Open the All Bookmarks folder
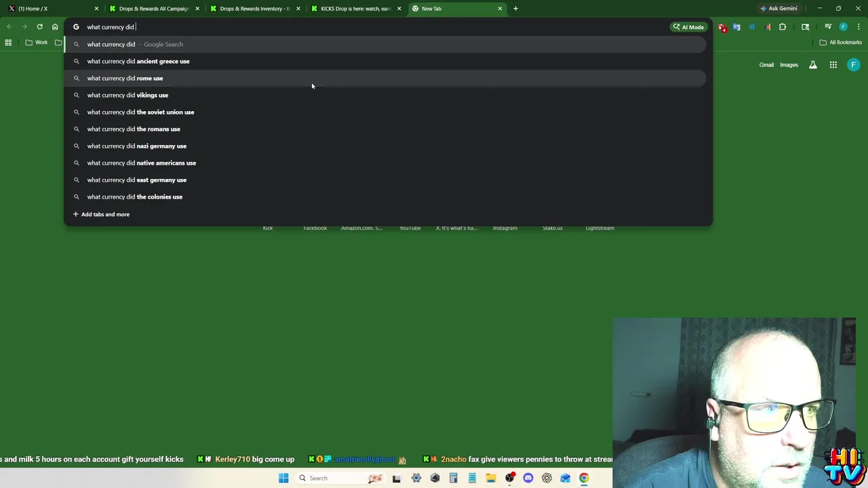The width and height of the screenshot is (868, 488). coord(841,43)
